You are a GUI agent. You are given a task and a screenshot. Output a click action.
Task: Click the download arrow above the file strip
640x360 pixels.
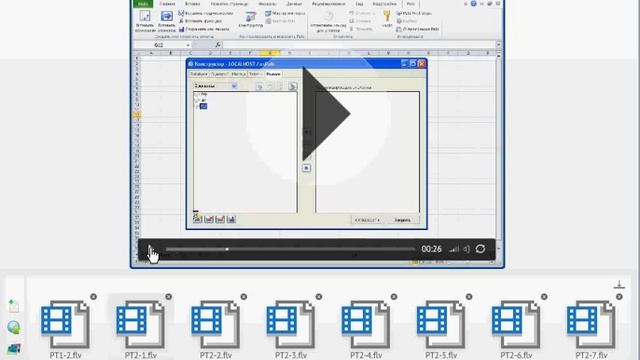coord(619,284)
